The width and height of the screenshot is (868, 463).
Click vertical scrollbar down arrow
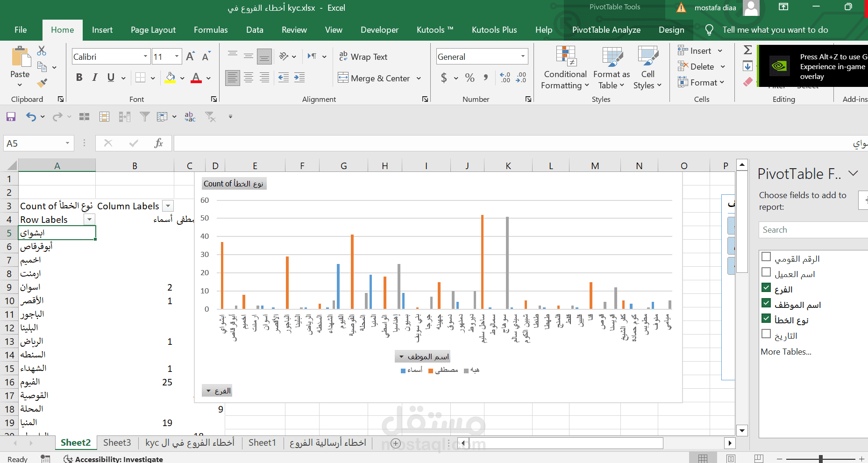coord(742,430)
